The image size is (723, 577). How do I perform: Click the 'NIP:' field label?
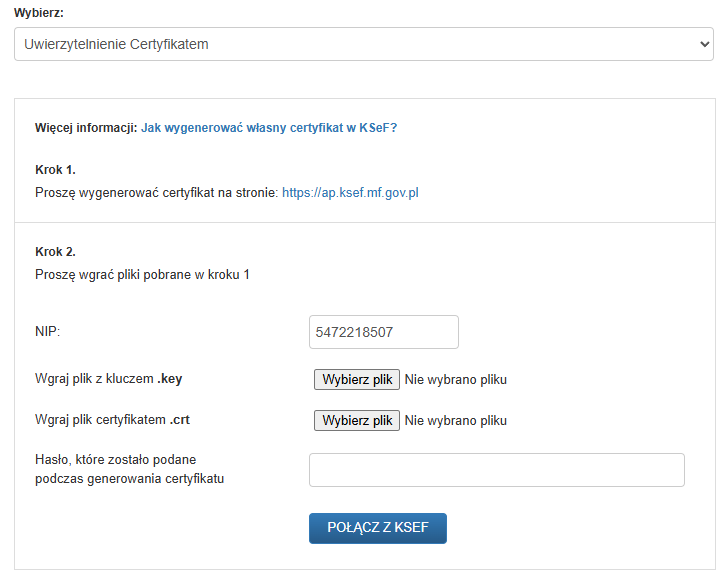tap(48, 331)
